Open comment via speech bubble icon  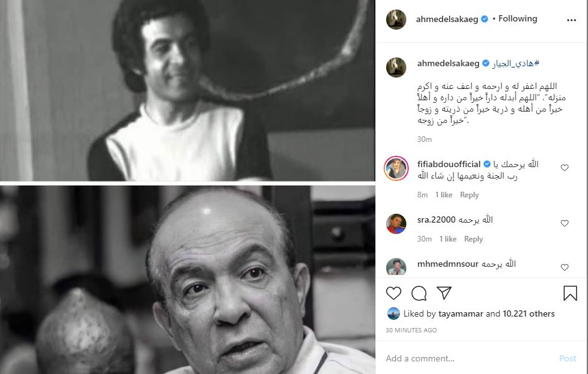pyautogui.click(x=419, y=293)
